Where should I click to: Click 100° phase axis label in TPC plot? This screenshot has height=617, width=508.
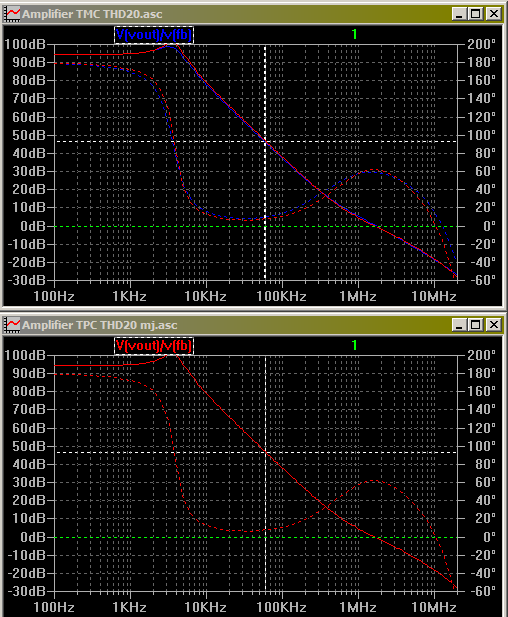coord(481,446)
